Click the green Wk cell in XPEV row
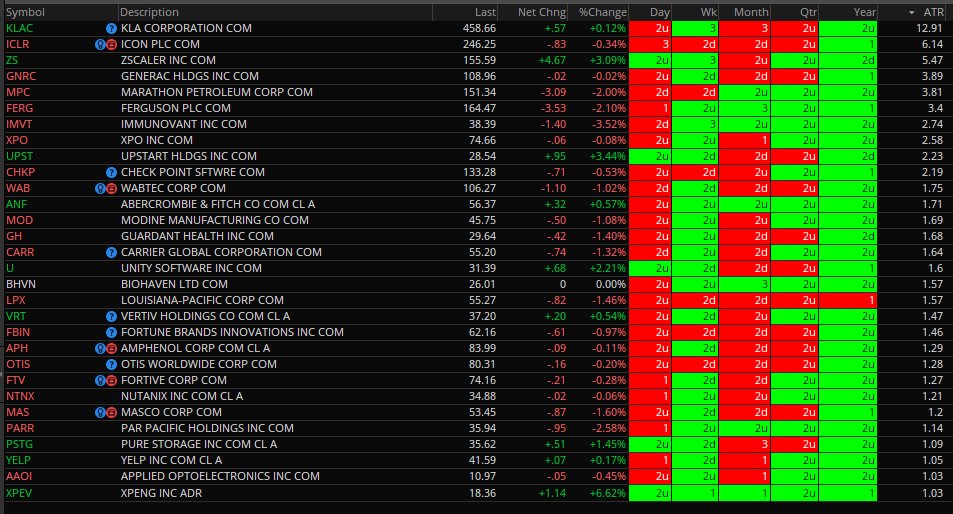The height and width of the screenshot is (514, 953). 695,493
